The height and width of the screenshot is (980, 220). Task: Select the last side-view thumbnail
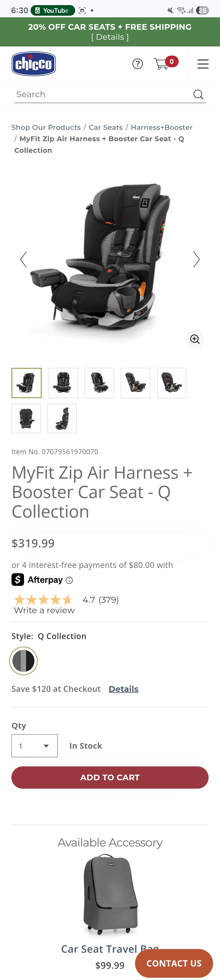point(62,419)
